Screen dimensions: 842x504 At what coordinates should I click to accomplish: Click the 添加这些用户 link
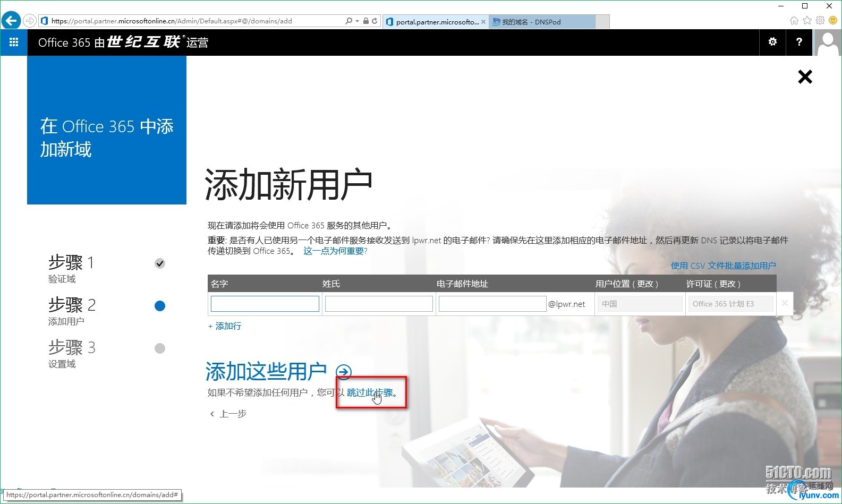pyautogui.click(x=266, y=372)
